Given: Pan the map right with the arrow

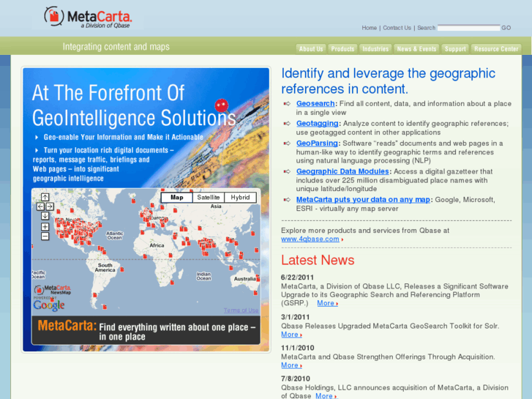Looking at the screenshot, I should pos(50,206).
